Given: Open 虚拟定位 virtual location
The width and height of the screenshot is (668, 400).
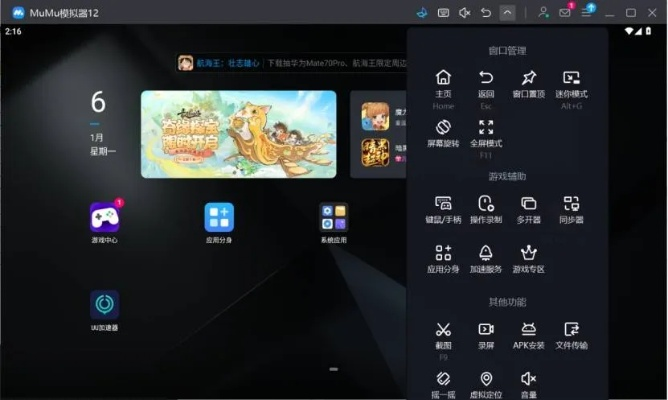Looking at the screenshot, I should click(486, 379).
